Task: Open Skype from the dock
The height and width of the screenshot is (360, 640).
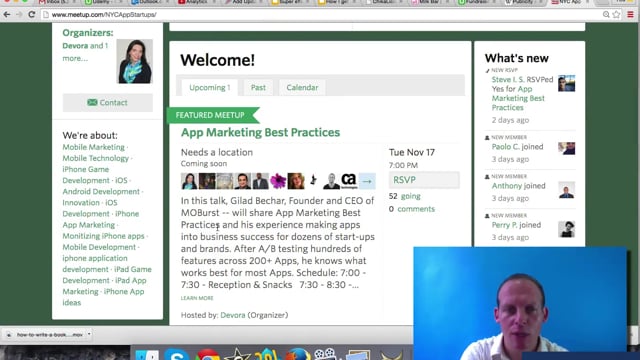Action: click(177, 354)
